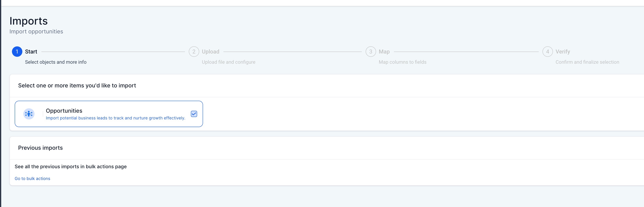Select the Verify step label
This screenshot has width=644, height=207.
[x=563, y=52]
